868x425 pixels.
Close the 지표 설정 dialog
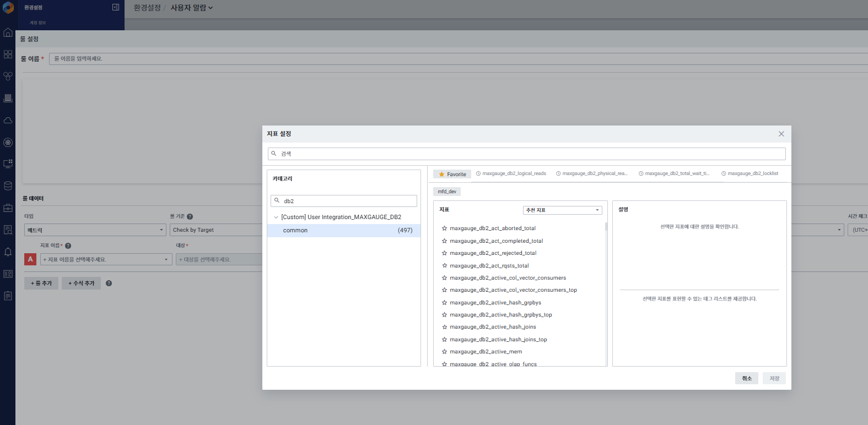click(781, 134)
